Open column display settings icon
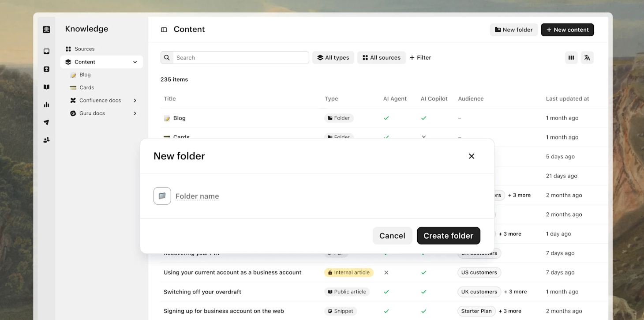Image resolution: width=644 pixels, height=320 pixels. point(571,57)
